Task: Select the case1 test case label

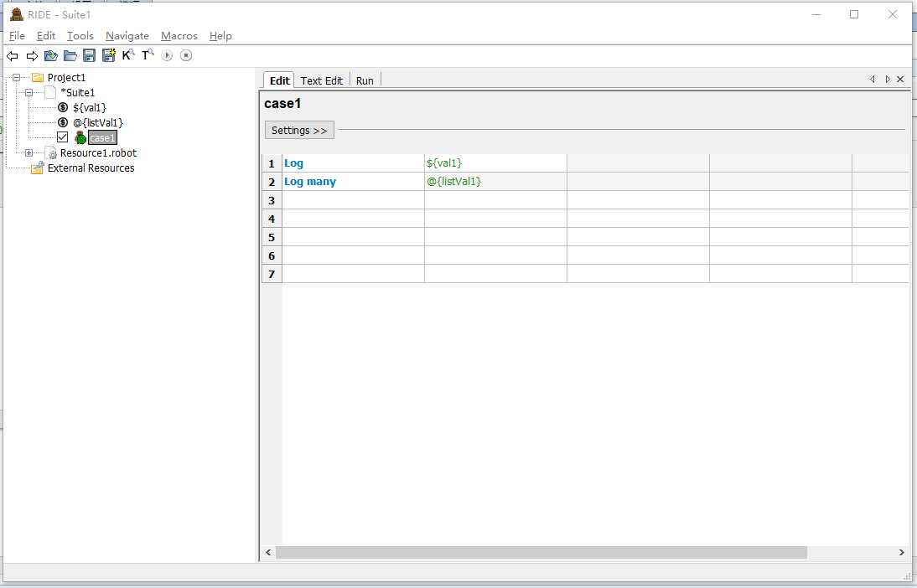Action: coord(102,138)
